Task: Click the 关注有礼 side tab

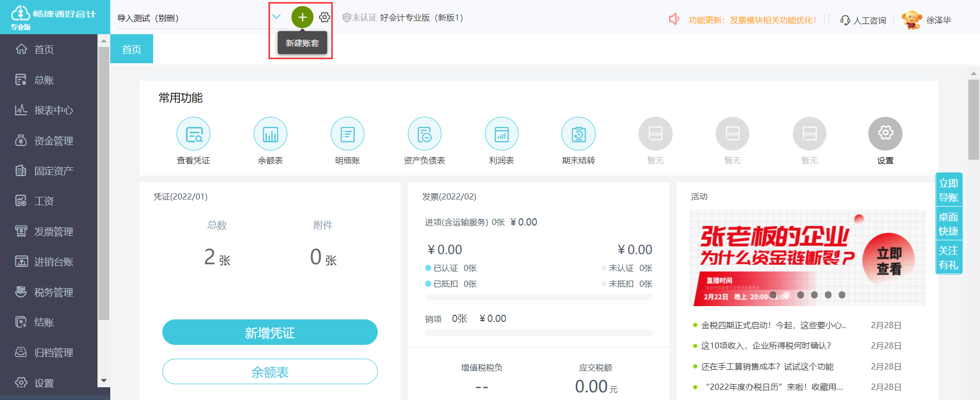Action: click(949, 258)
